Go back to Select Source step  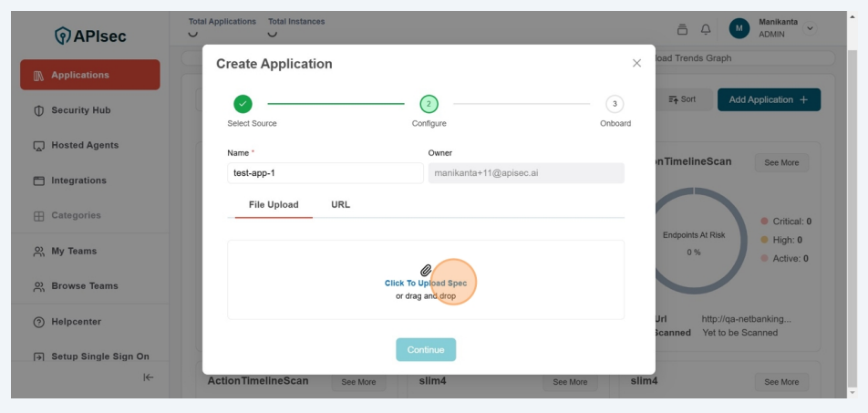(x=242, y=104)
